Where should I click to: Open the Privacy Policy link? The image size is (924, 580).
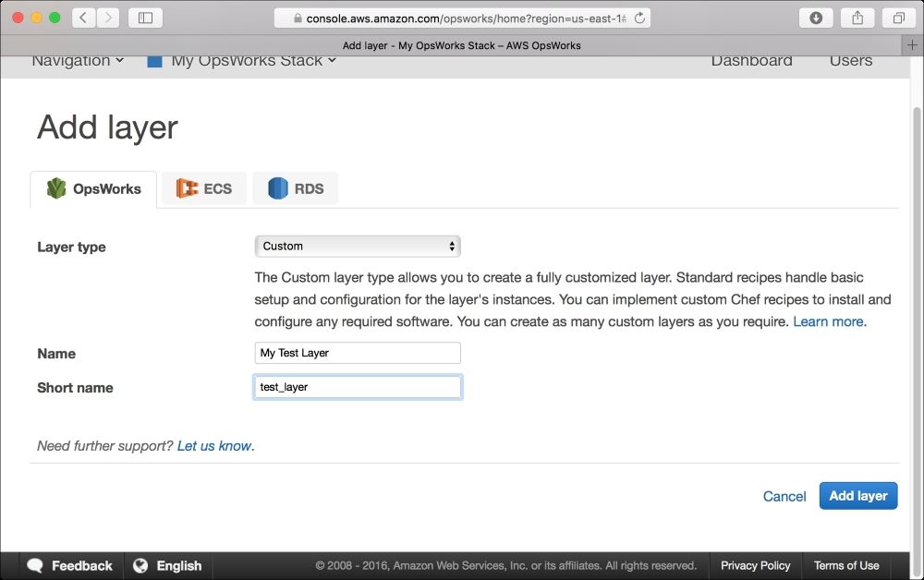(x=755, y=565)
